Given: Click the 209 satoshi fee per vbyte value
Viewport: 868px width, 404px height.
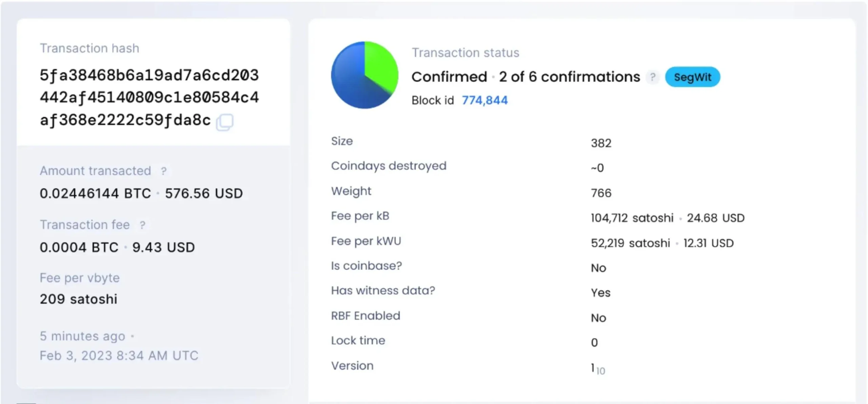Looking at the screenshot, I should click(x=78, y=299).
